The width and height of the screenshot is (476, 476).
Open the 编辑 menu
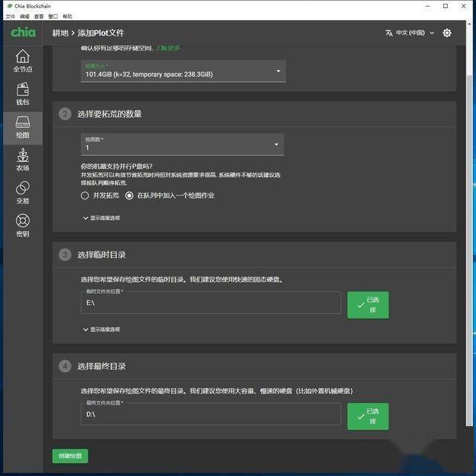25,16
